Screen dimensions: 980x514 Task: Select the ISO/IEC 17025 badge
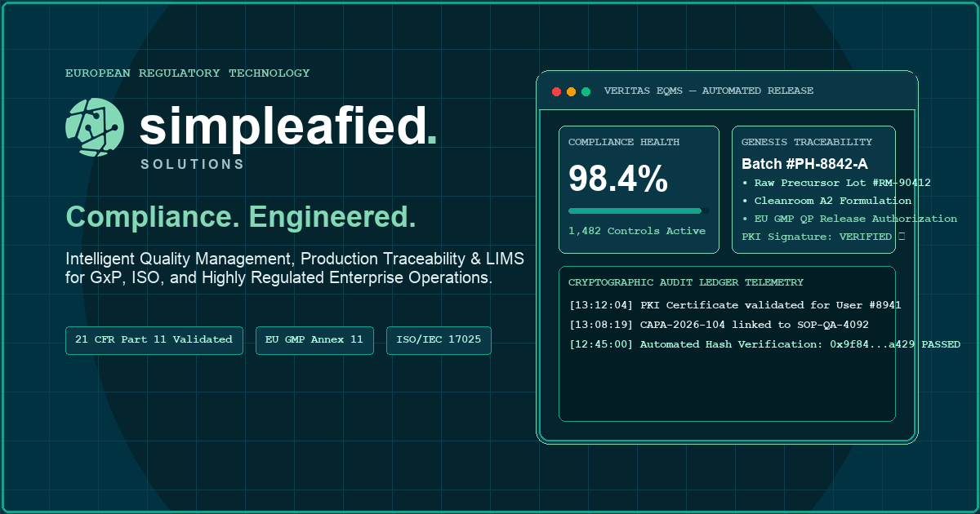point(439,340)
